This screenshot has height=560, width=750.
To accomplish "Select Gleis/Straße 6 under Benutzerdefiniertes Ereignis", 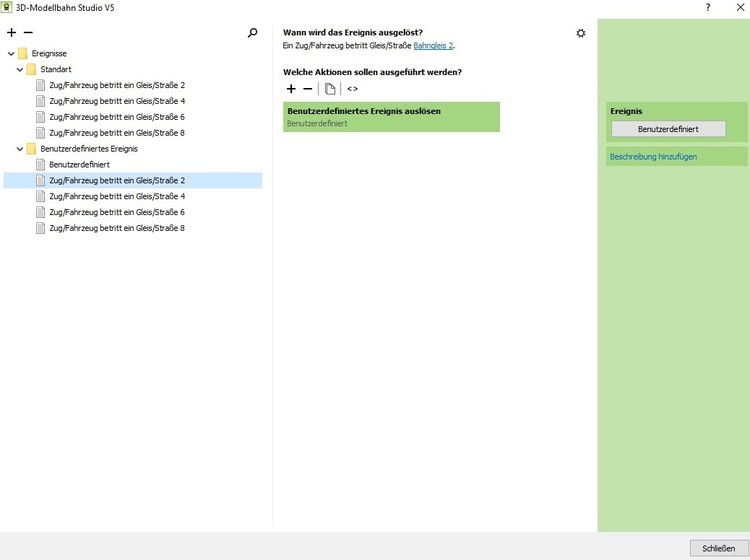I will [117, 212].
